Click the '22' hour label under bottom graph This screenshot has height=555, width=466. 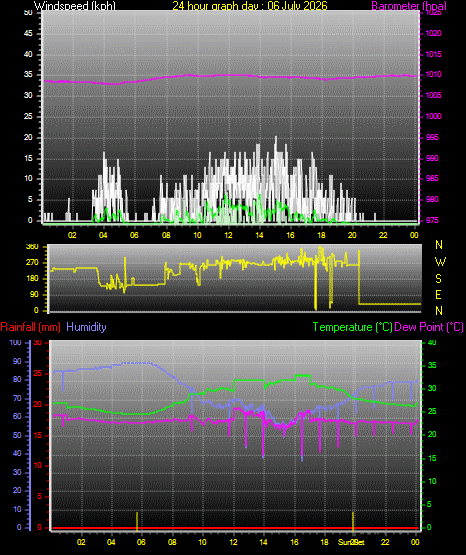tap(385, 542)
